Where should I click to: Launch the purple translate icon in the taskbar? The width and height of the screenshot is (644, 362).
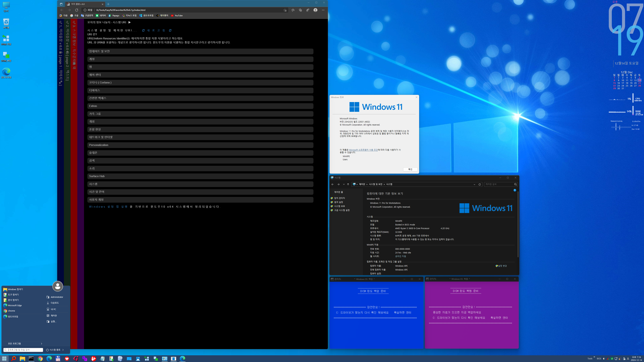point(85,358)
